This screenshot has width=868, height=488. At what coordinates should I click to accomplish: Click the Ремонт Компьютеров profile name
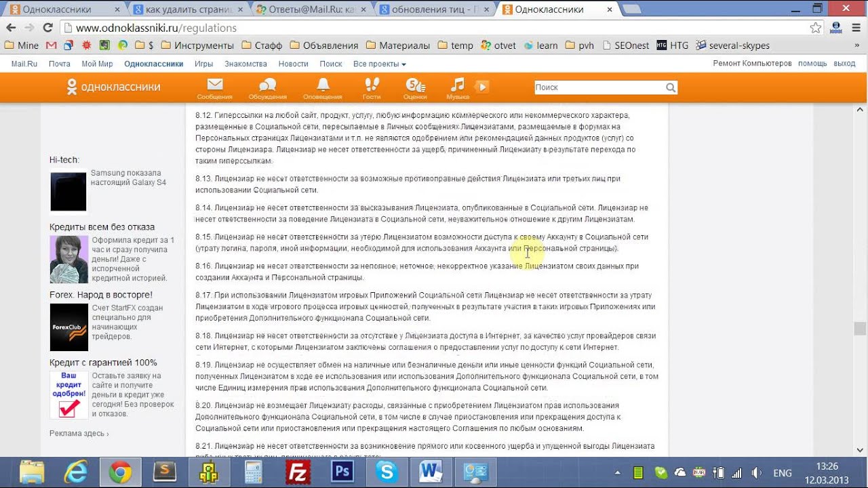click(752, 63)
